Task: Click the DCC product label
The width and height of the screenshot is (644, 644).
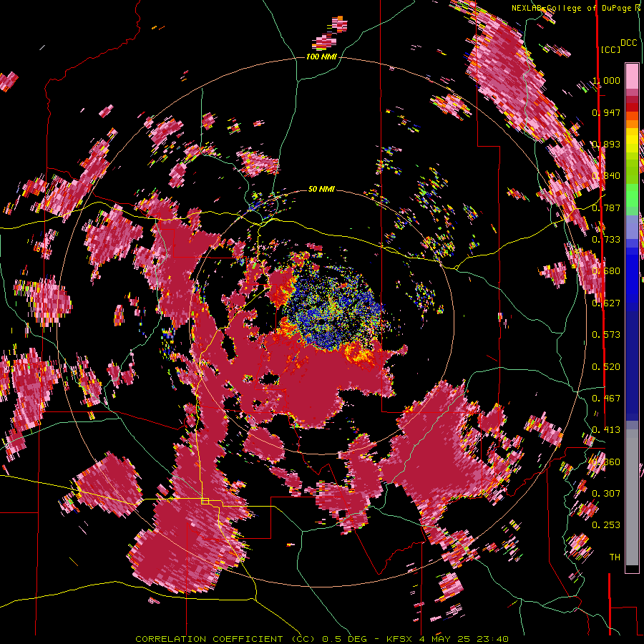Action: click(x=629, y=43)
